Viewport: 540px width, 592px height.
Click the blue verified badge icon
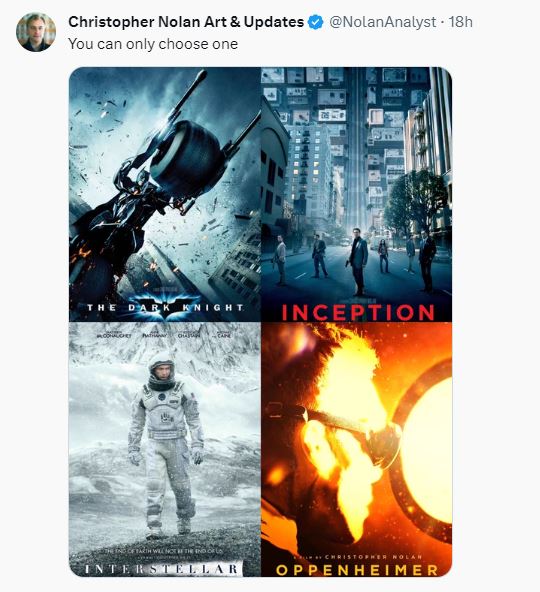click(315, 22)
